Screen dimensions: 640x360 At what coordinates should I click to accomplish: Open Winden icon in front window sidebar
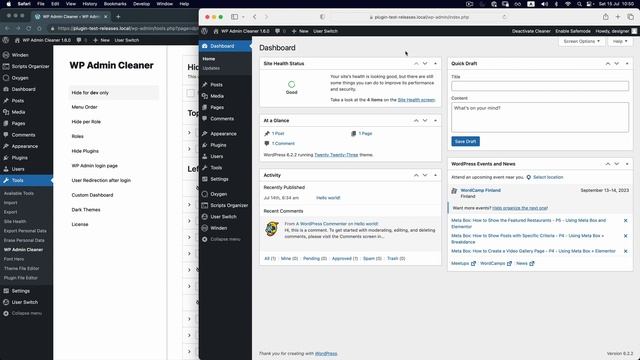[205, 228]
